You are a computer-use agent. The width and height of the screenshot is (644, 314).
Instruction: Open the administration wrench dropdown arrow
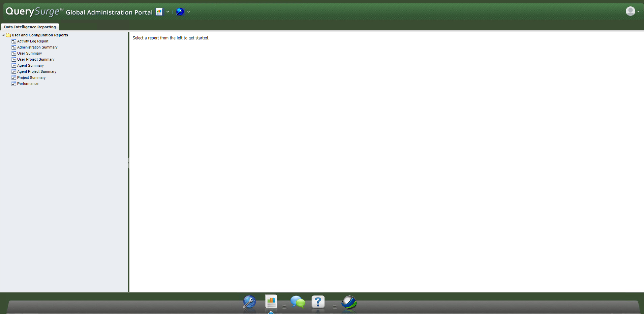click(188, 12)
